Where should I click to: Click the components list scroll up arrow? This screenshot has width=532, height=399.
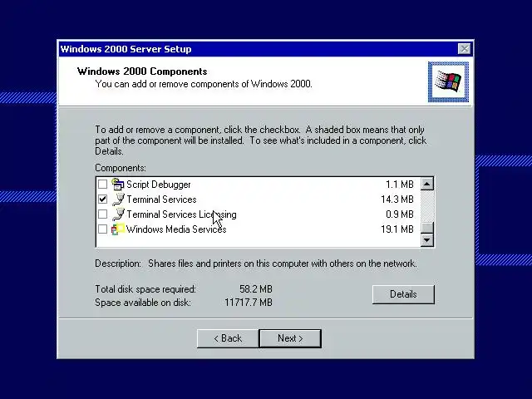pos(426,184)
